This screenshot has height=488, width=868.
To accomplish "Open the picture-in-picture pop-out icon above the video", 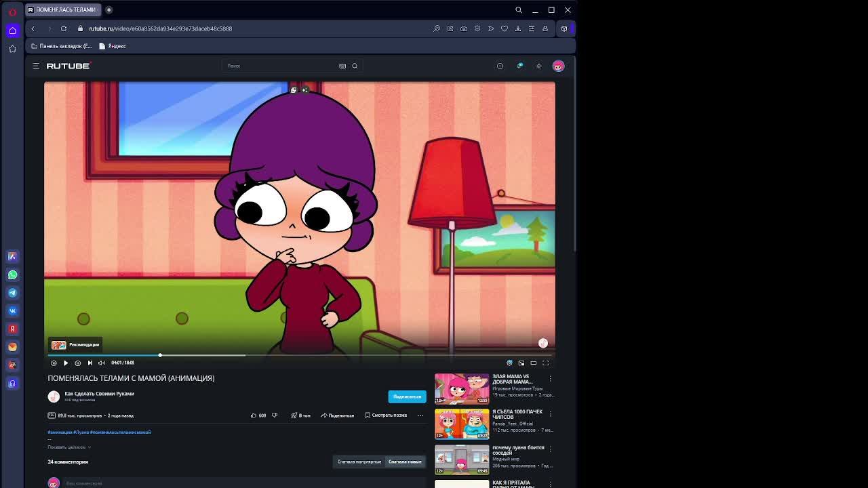I will (x=294, y=89).
